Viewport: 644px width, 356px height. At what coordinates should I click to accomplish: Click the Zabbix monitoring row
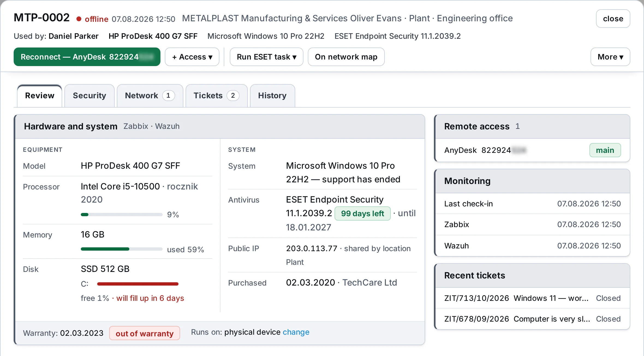click(x=532, y=224)
